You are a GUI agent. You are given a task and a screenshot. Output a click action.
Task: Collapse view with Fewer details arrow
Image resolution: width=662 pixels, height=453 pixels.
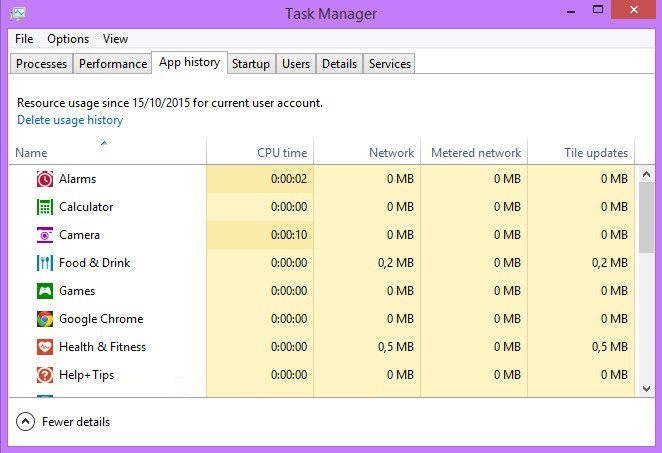point(25,421)
